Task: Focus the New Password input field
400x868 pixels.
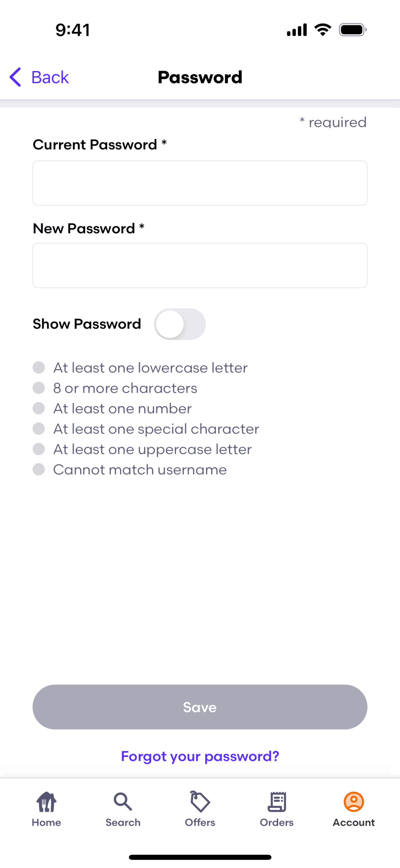Action: (x=200, y=266)
